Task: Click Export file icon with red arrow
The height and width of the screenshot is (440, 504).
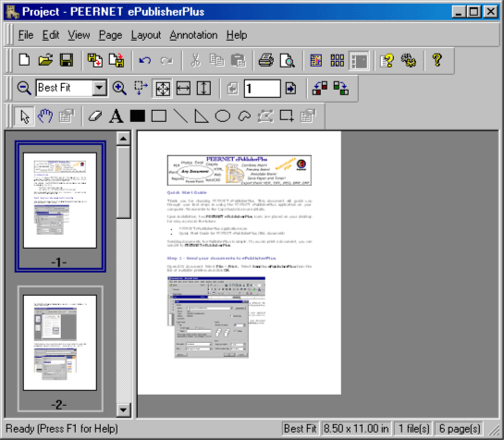Action: point(116,60)
